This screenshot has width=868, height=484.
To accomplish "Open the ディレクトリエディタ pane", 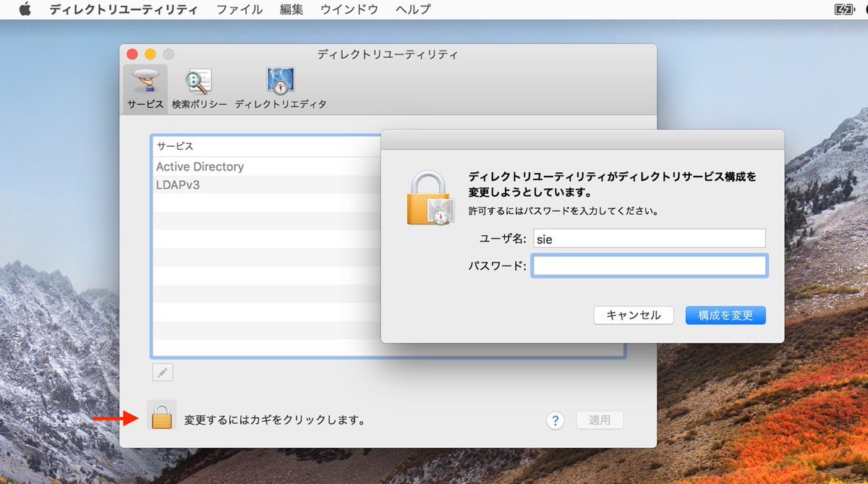I will [281, 88].
